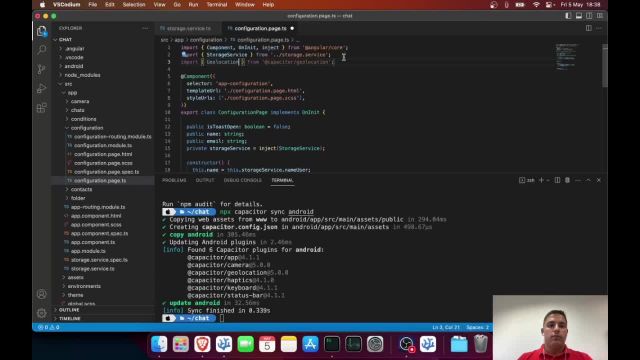Expand the OUTLINE section
Screen dimensions: 640x360
pyautogui.click(x=69, y=310)
